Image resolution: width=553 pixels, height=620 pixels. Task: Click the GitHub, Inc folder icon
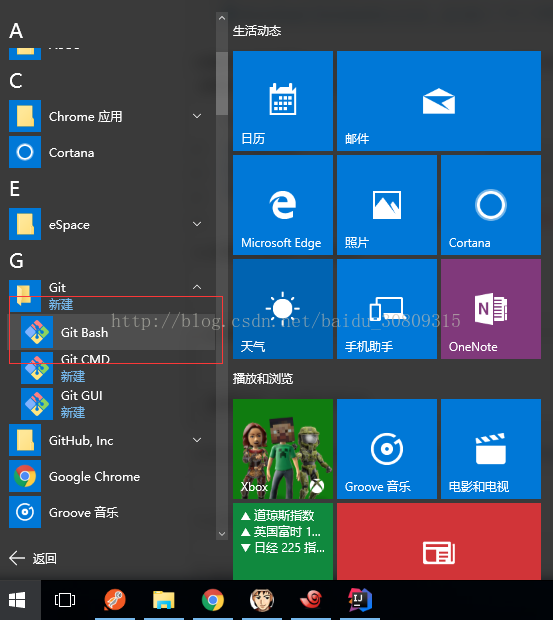click(25, 440)
